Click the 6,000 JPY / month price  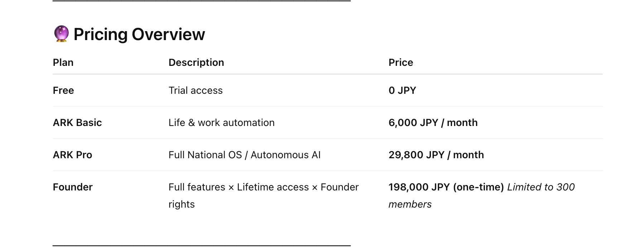coord(433,122)
